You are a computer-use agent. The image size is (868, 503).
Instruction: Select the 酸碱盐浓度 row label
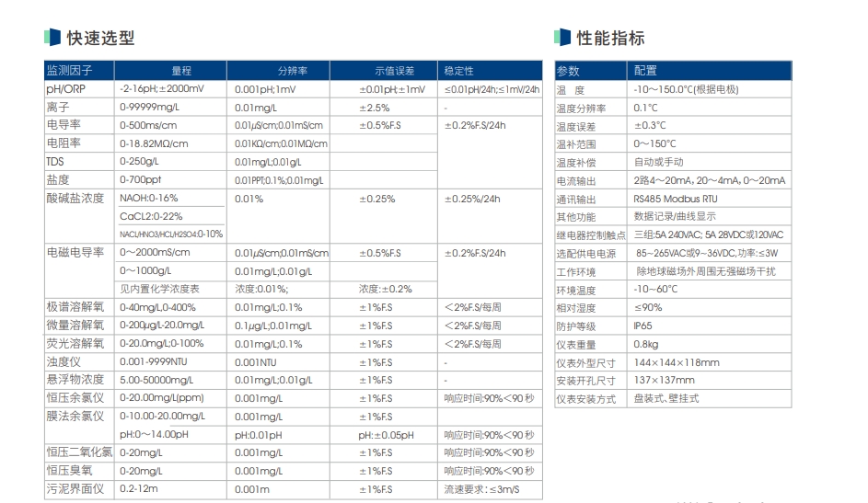[x=75, y=198]
